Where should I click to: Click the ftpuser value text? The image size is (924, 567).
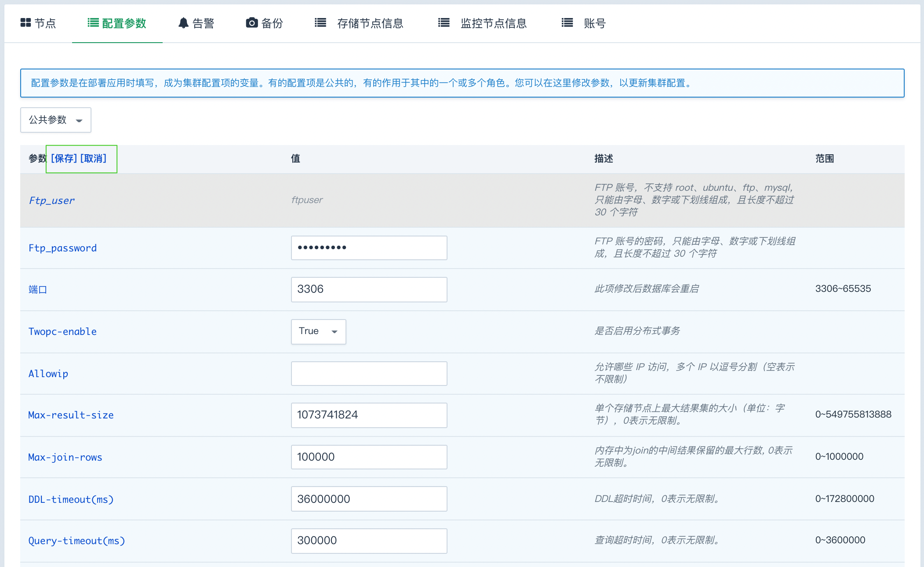click(x=307, y=200)
